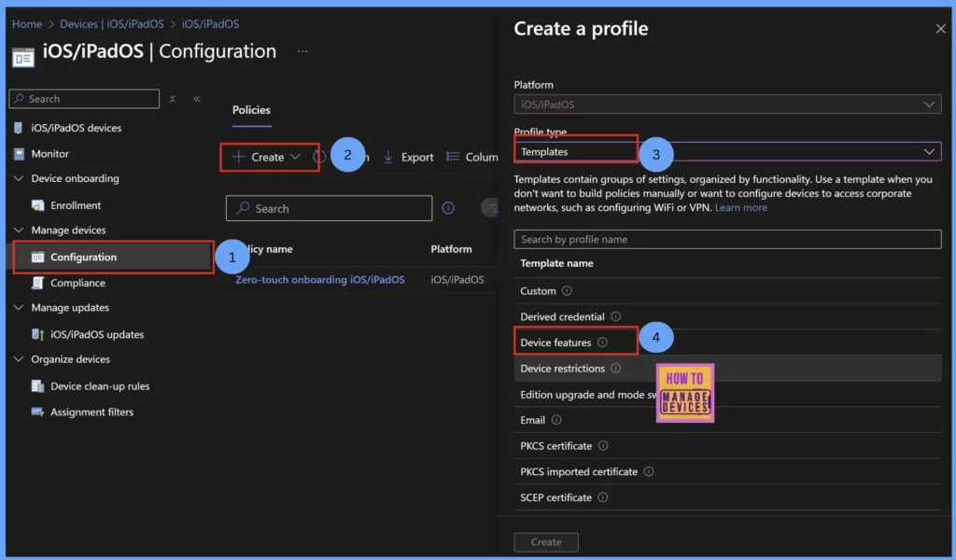Select the PKCS imported certificate template

[x=579, y=471]
